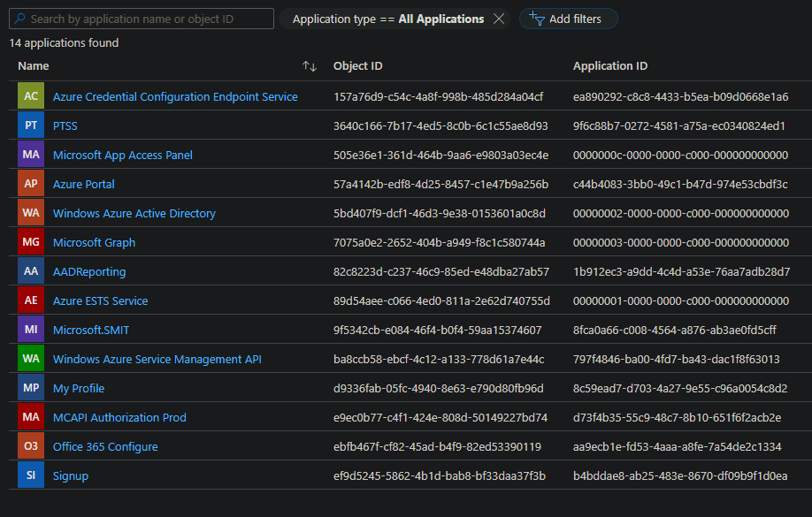
Task: Click the WA icon beside Windows Azure Active Directory
Action: point(31,213)
